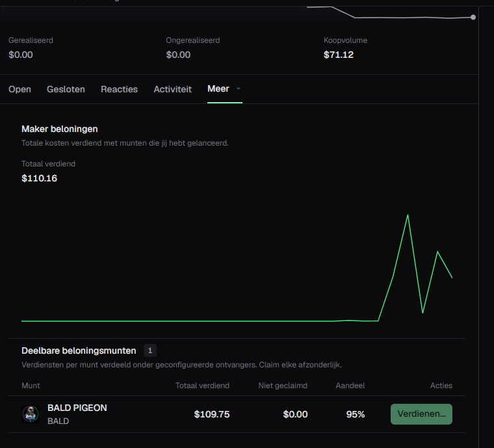This screenshot has width=494, height=448.
Task: Open the Open positions tab
Action: click(x=19, y=89)
